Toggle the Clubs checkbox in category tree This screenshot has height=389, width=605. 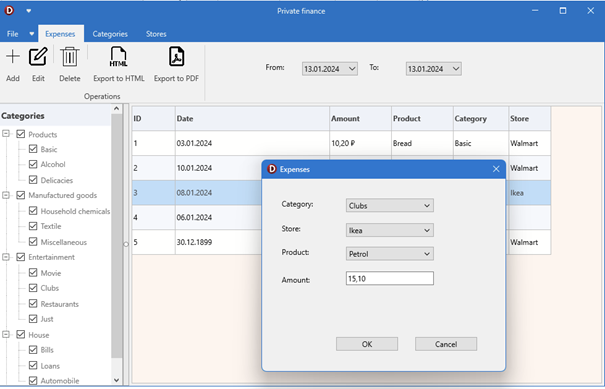tap(33, 288)
